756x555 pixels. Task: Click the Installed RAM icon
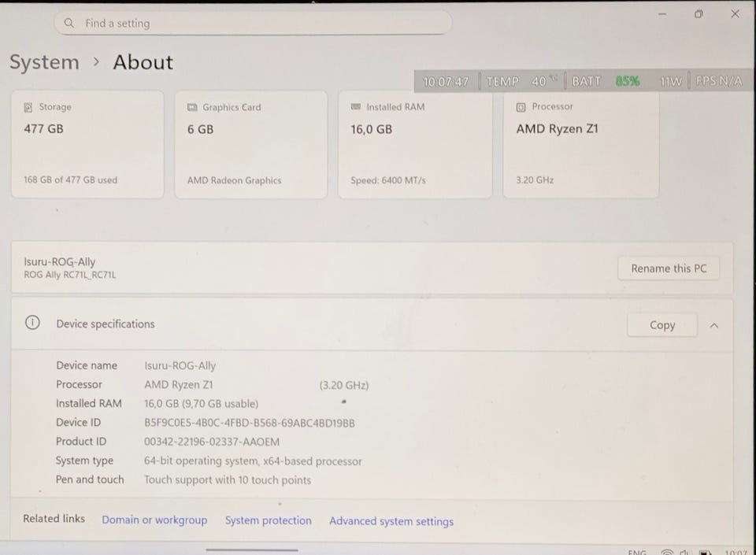[x=356, y=106]
